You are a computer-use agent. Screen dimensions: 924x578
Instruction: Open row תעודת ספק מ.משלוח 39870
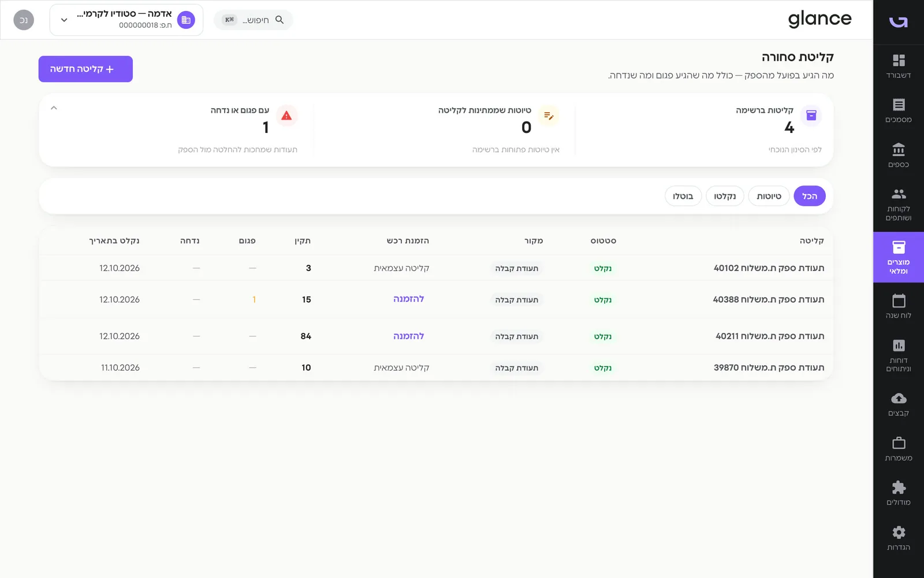(x=436, y=368)
